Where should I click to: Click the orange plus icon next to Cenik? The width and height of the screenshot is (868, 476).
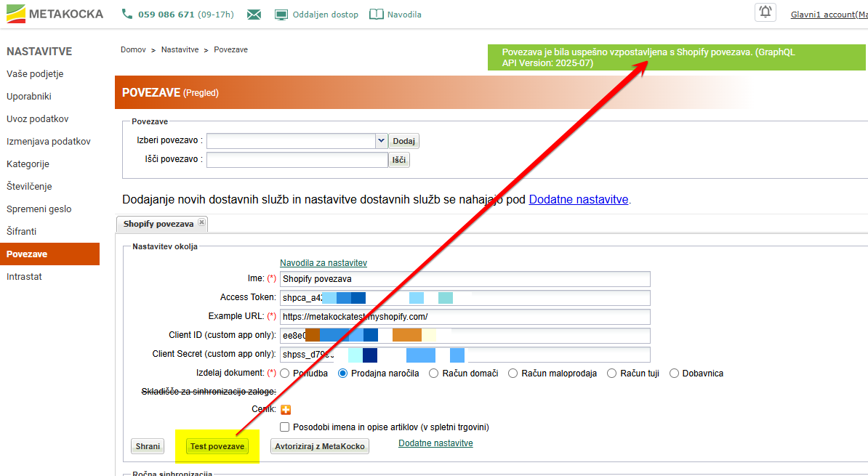(286, 410)
